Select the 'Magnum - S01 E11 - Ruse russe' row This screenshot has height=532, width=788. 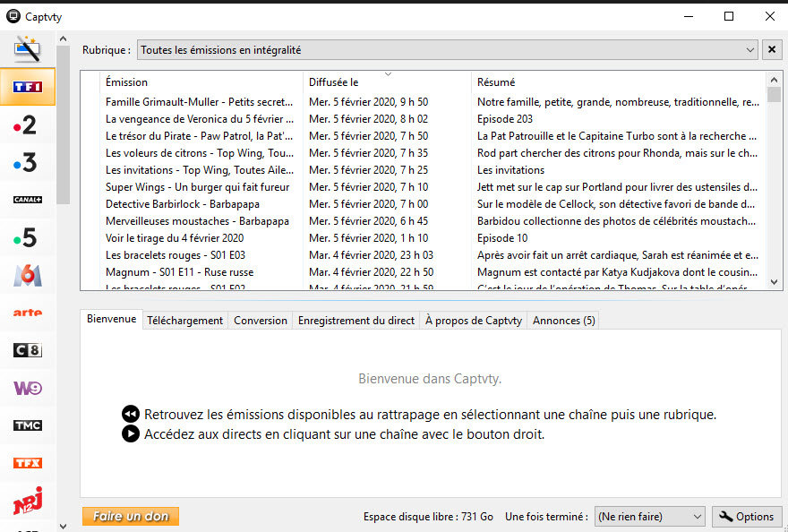coord(179,272)
